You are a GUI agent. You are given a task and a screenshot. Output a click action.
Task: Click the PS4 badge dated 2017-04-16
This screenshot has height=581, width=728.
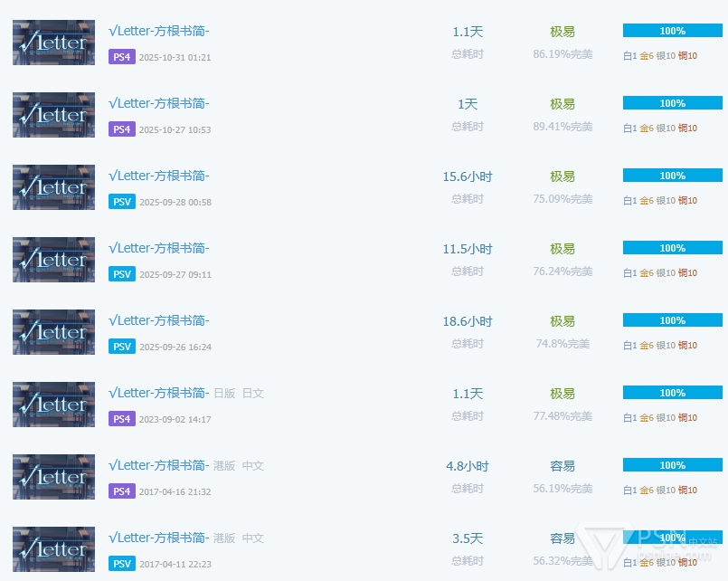click(121, 491)
